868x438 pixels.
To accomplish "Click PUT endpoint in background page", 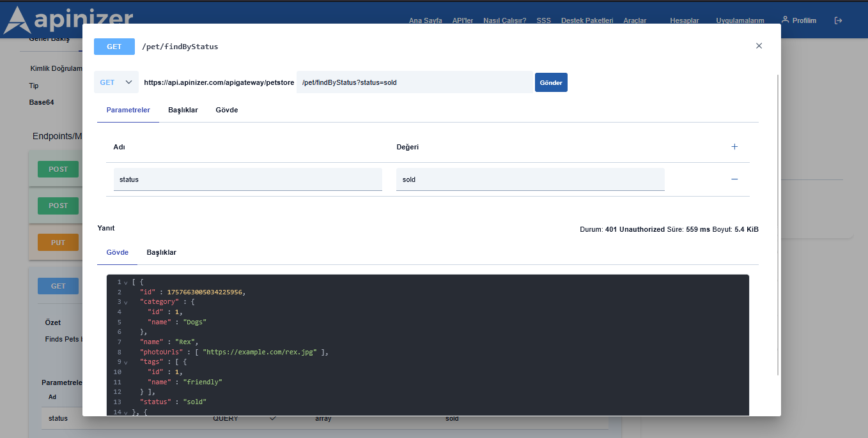I will click(x=58, y=243).
